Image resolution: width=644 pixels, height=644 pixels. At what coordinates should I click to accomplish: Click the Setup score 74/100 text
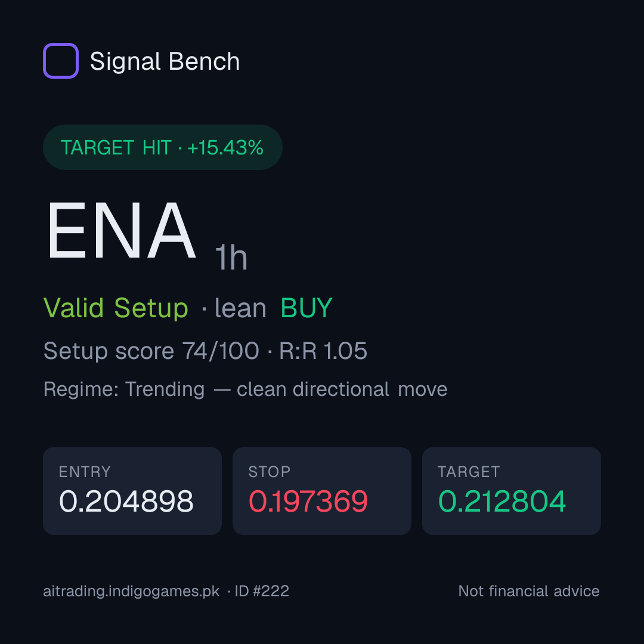151,351
